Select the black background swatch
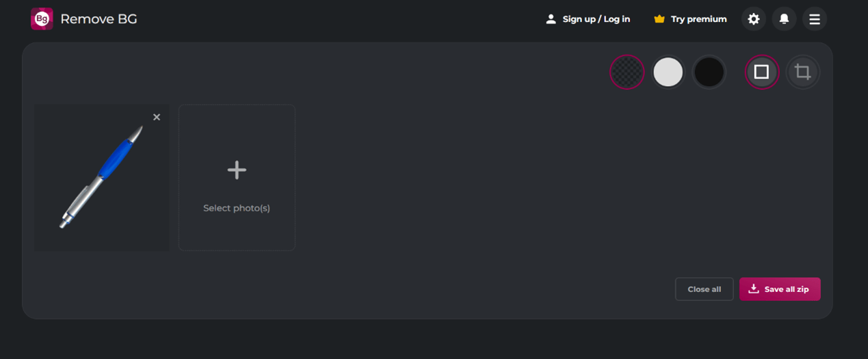Viewport: 868px width, 359px height. (709, 72)
